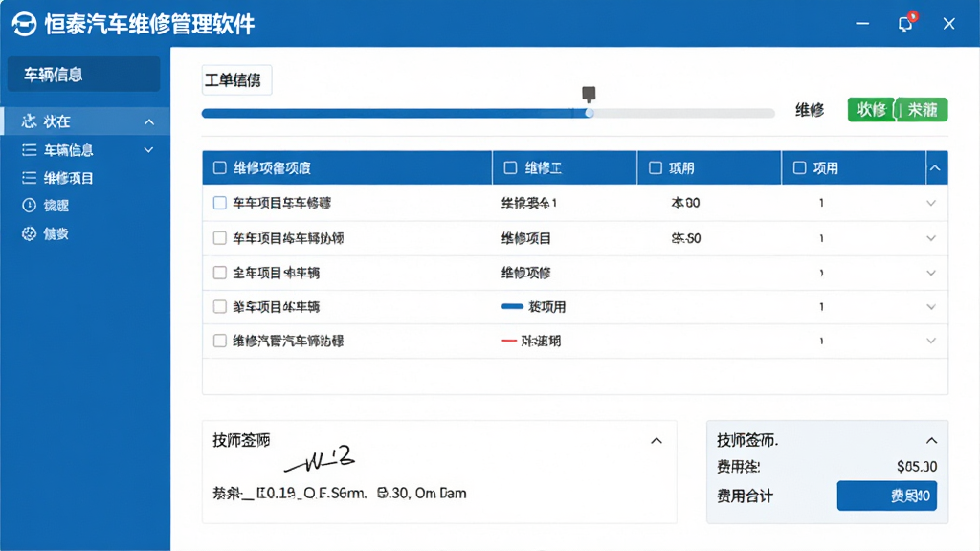Screen dimensions: 980x551
Task: Toggle the third column header checkbox
Action: point(655,167)
